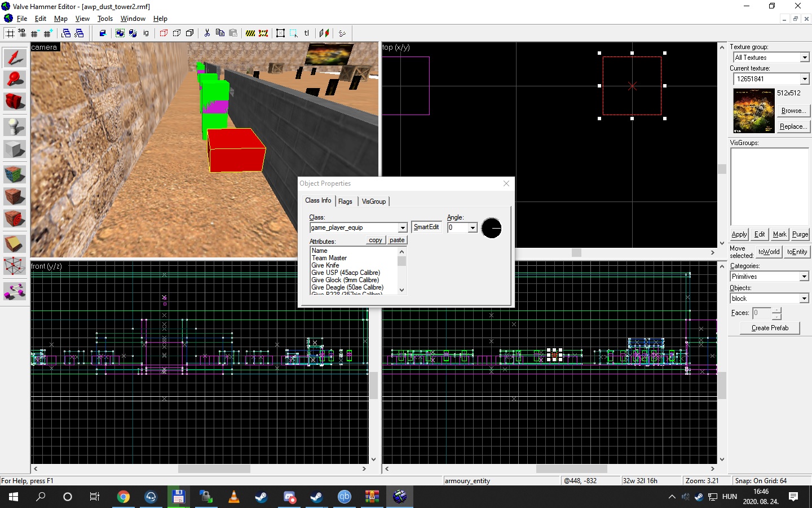Select the Block tool (gray cube)
Screen dimensions: 812x508
[15, 149]
